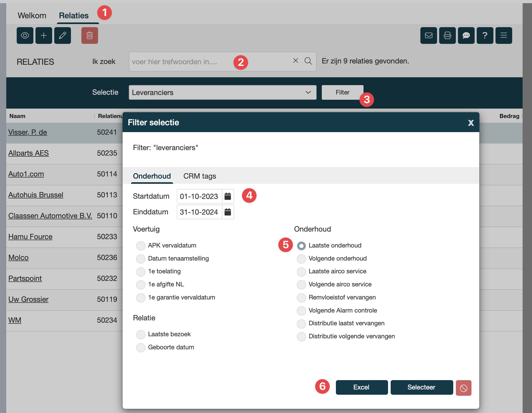The height and width of the screenshot is (413, 532).
Task: Open the envelope mail icon
Action: 428,36
